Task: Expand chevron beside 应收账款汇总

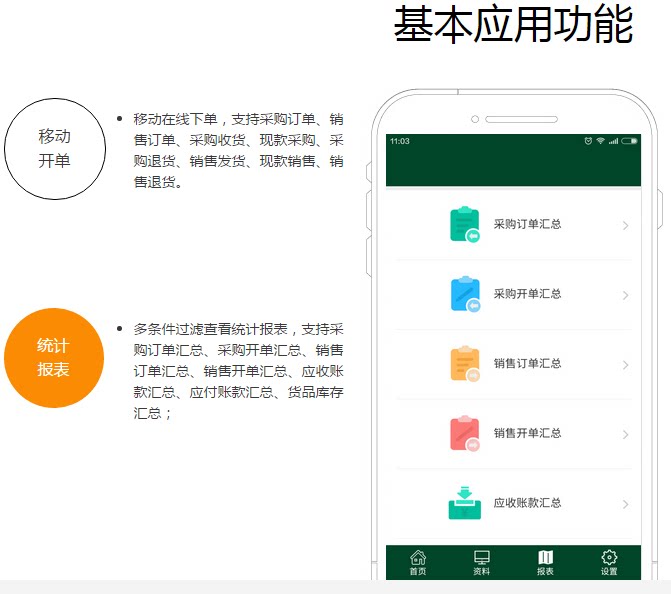Action: [x=626, y=505]
